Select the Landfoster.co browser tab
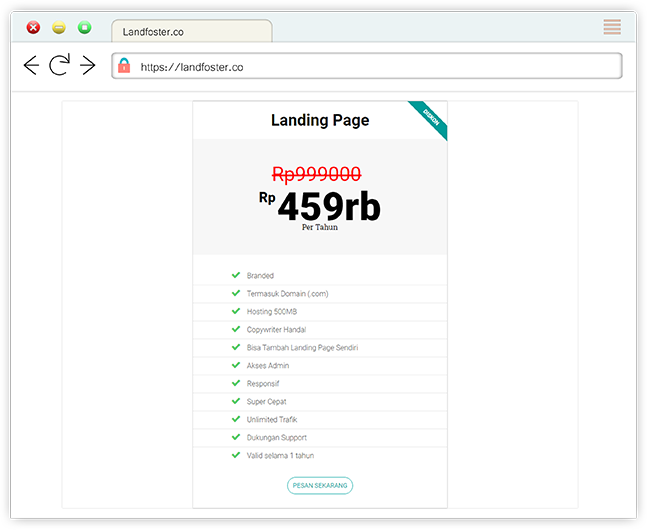Viewport: 647px width, 530px height. (x=190, y=32)
